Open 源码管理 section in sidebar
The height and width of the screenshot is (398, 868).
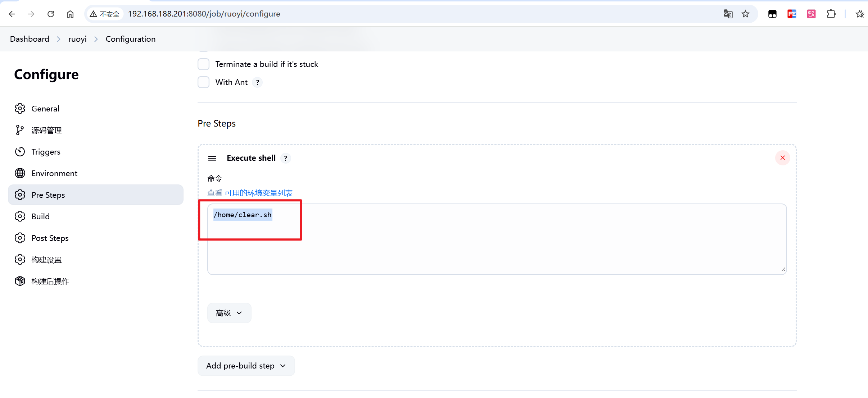(46, 130)
